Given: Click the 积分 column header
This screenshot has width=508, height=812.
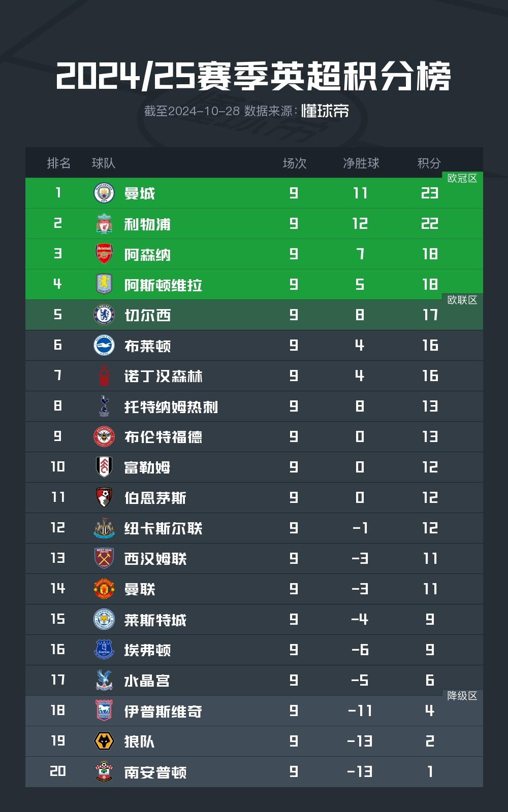Looking at the screenshot, I should tap(429, 163).
